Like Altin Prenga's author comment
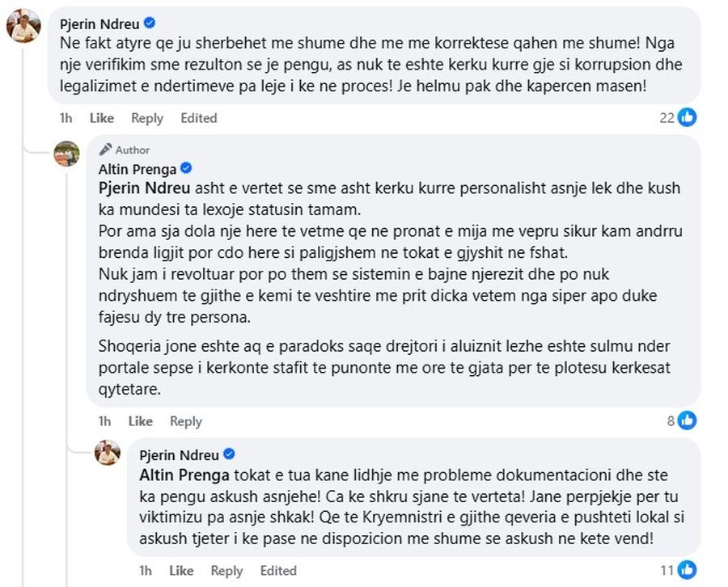728x587 pixels. (x=140, y=421)
